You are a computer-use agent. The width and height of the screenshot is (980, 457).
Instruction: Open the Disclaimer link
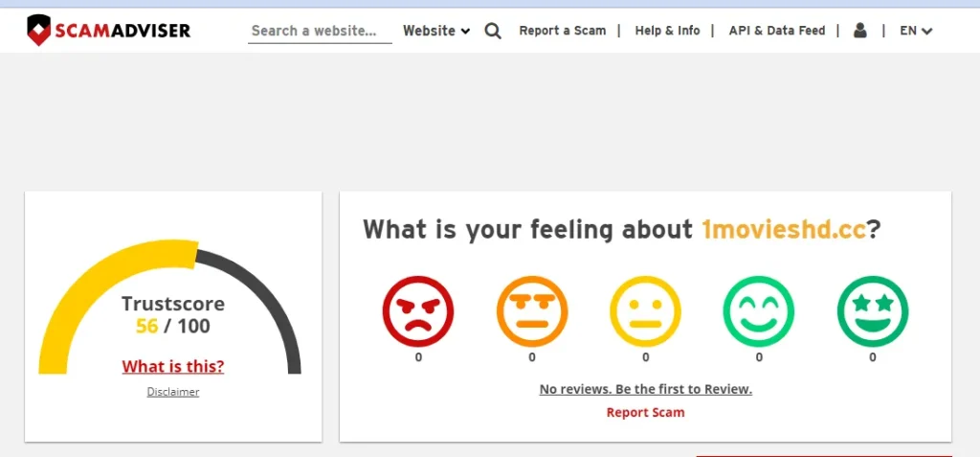click(x=173, y=392)
